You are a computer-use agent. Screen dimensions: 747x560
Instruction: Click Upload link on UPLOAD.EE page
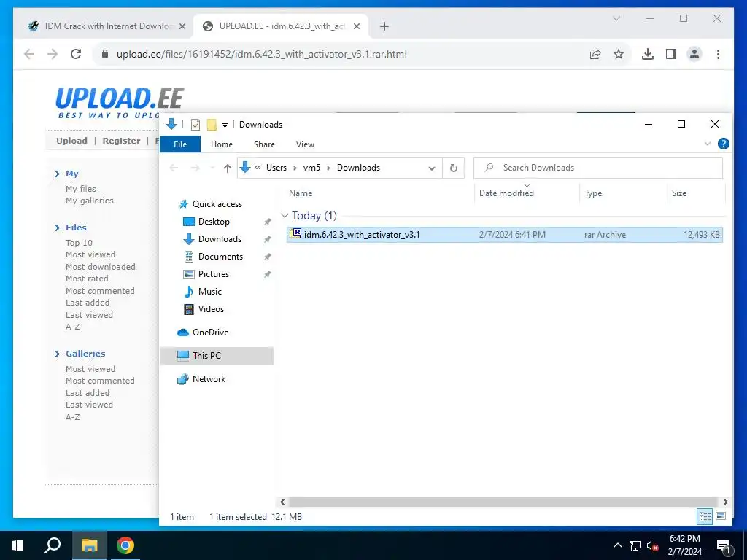point(72,141)
